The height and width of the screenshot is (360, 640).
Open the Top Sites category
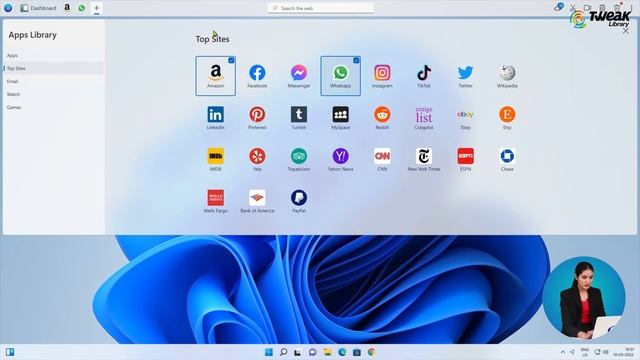(53, 68)
